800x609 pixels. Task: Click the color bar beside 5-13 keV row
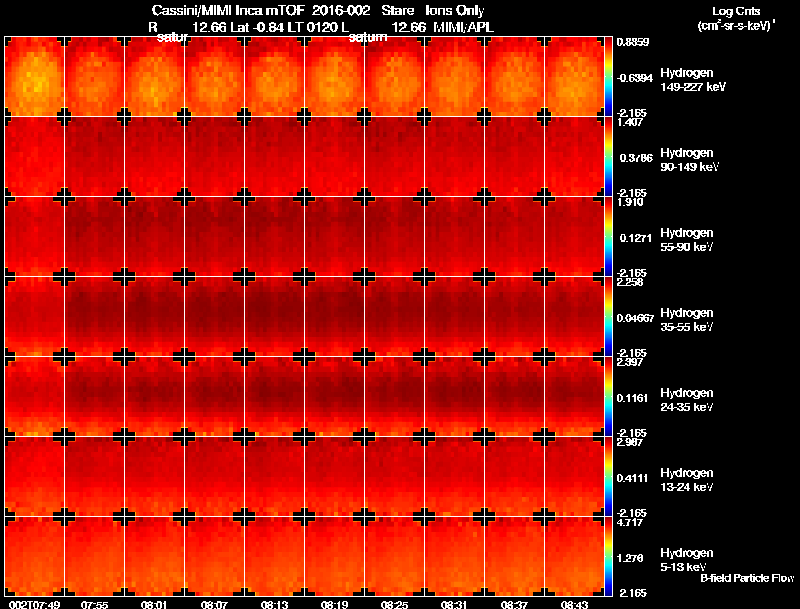(608, 556)
